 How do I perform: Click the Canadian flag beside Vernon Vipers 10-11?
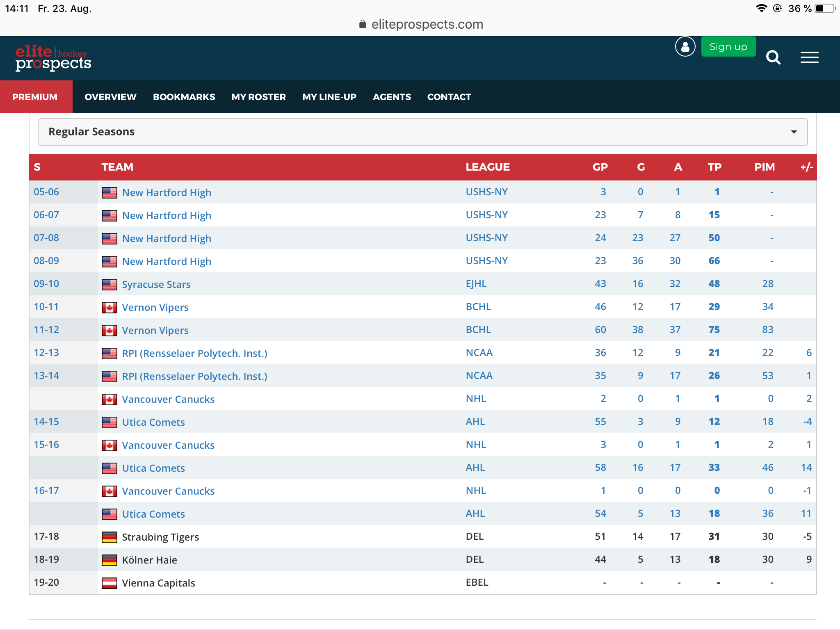tap(109, 308)
